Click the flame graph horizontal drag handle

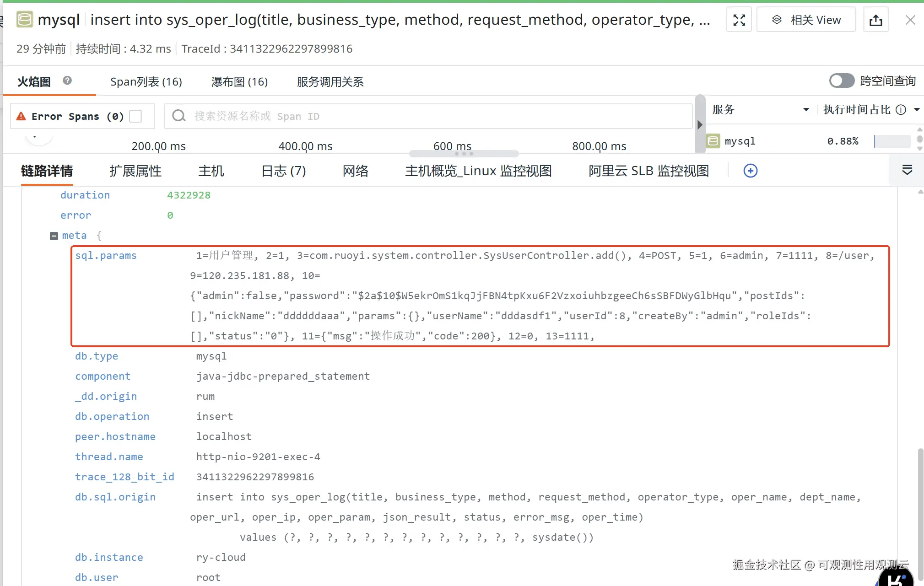[464, 154]
